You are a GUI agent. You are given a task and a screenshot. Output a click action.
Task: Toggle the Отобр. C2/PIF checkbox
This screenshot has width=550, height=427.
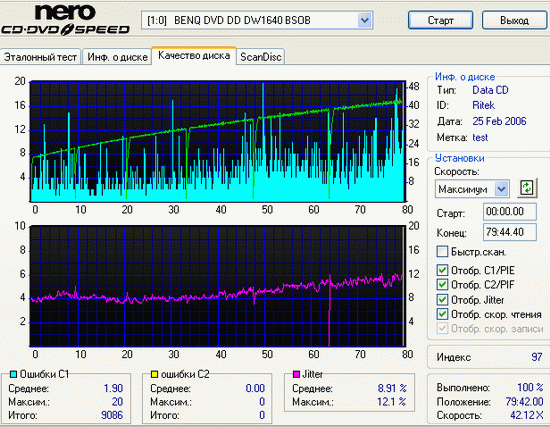[x=442, y=284]
